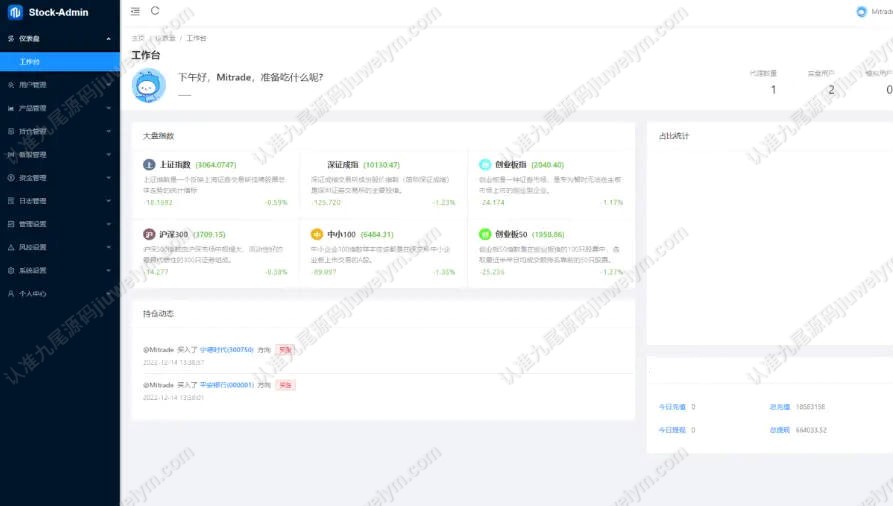Click the red tag on 宁德时代 row
Image resolution: width=893 pixels, height=506 pixels.
coord(285,349)
